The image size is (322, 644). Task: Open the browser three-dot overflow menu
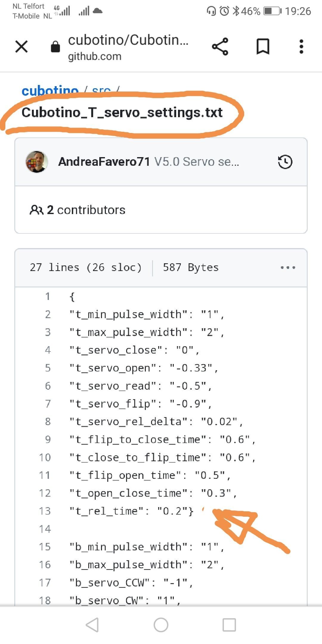point(301,47)
